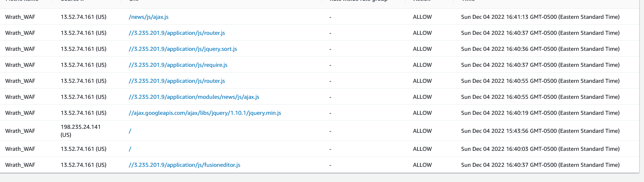The image size is (644, 182).
Task: Open the jquery.sort.js URI link
Action: pos(182,49)
